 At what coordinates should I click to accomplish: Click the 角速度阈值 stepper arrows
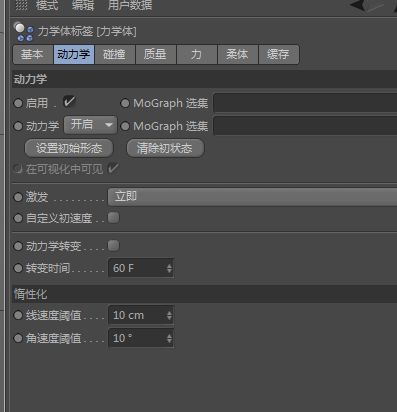pos(169,338)
